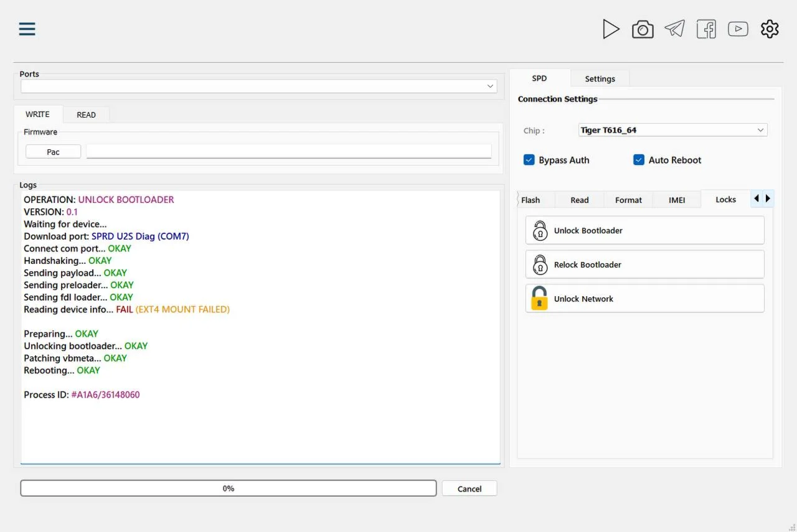Open the Facebook page icon
This screenshot has width=797, height=532.
706,29
